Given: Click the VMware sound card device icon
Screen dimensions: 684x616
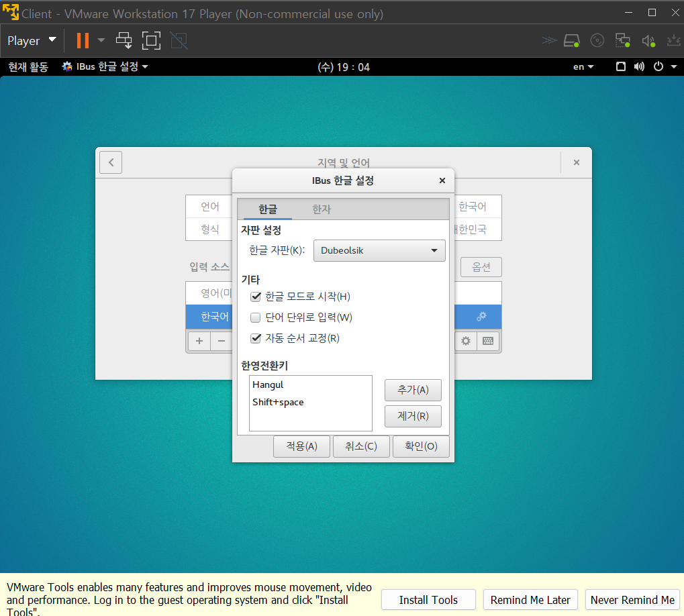Looking at the screenshot, I should [648, 40].
